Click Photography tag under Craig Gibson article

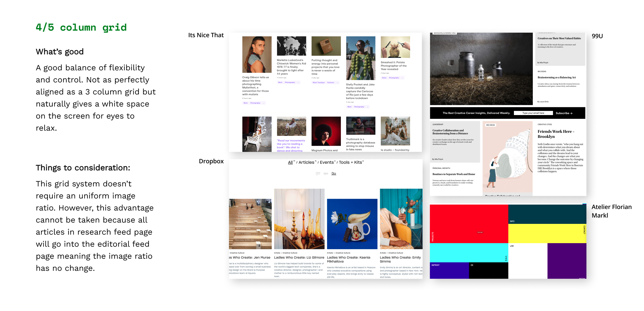[255, 103]
